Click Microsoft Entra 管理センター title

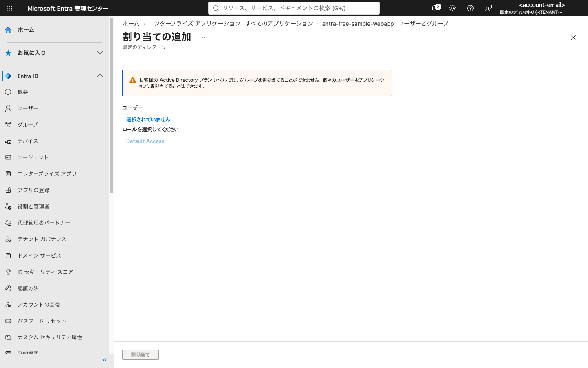[x=68, y=8]
